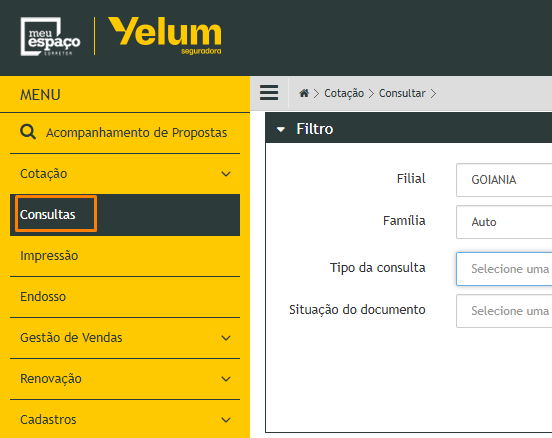Expand the Renovação menu chevron

[226, 379]
